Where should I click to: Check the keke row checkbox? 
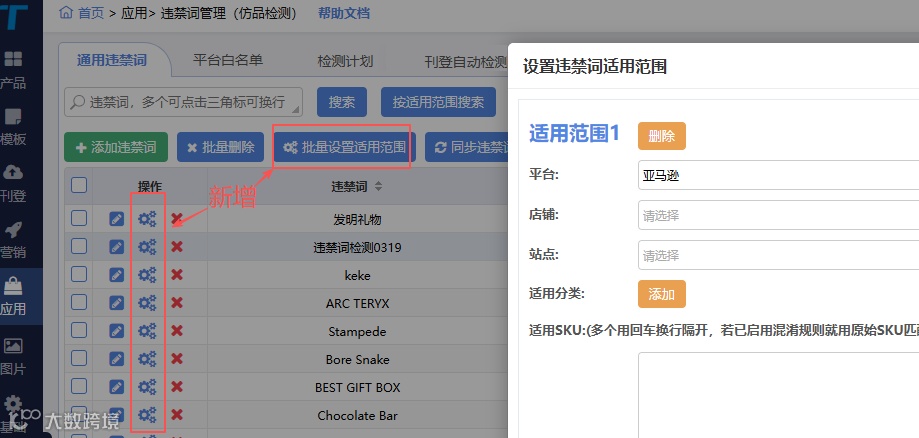pos(79,274)
